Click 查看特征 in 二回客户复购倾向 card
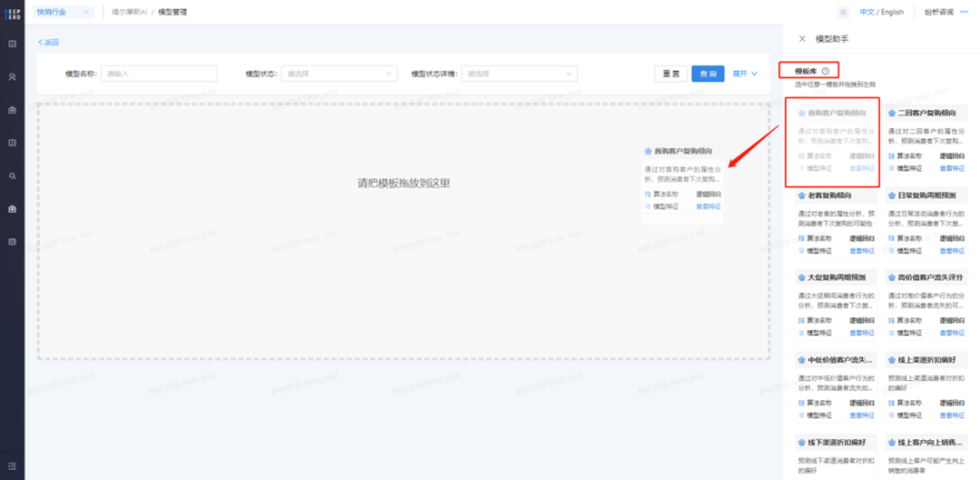The height and width of the screenshot is (480, 980). 952,168
